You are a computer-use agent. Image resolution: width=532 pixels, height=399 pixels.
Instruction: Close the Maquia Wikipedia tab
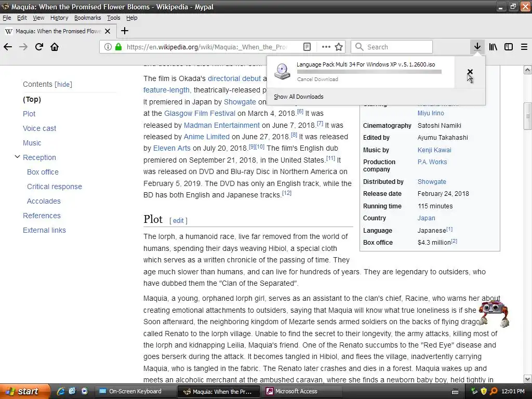click(108, 31)
